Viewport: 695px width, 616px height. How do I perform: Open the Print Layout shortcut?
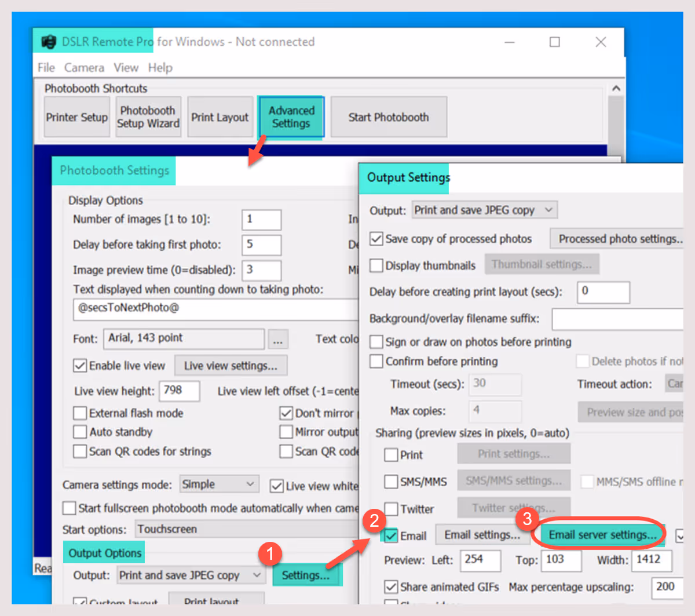click(220, 117)
